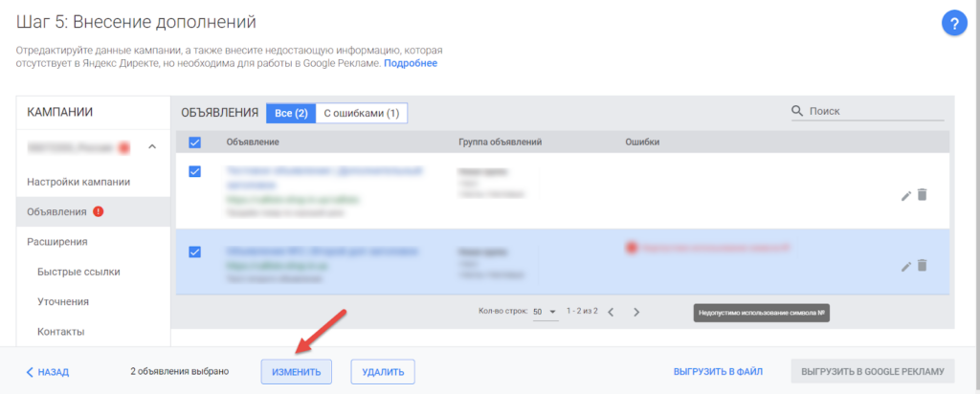Click pencil edit icon for second ad
Image resolution: width=980 pixels, height=394 pixels.
tap(906, 266)
